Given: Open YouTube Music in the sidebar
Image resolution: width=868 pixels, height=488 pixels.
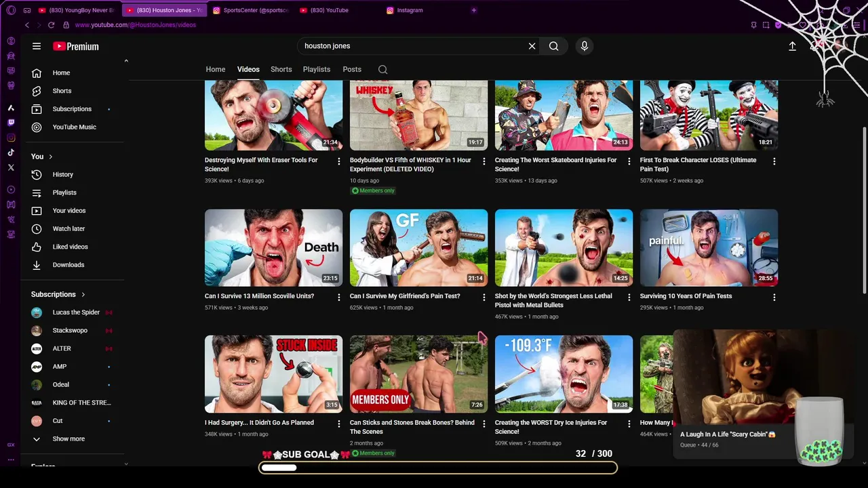Looking at the screenshot, I should point(76,127).
